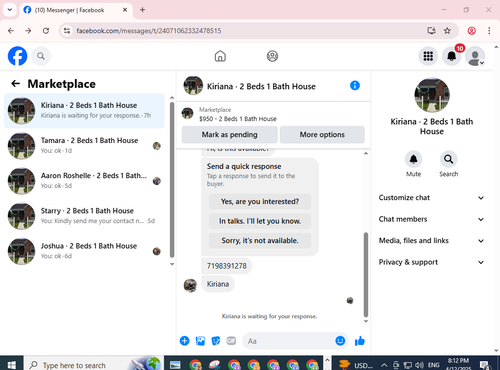Open taskbar volume speaker icon

pyautogui.click(x=419, y=365)
